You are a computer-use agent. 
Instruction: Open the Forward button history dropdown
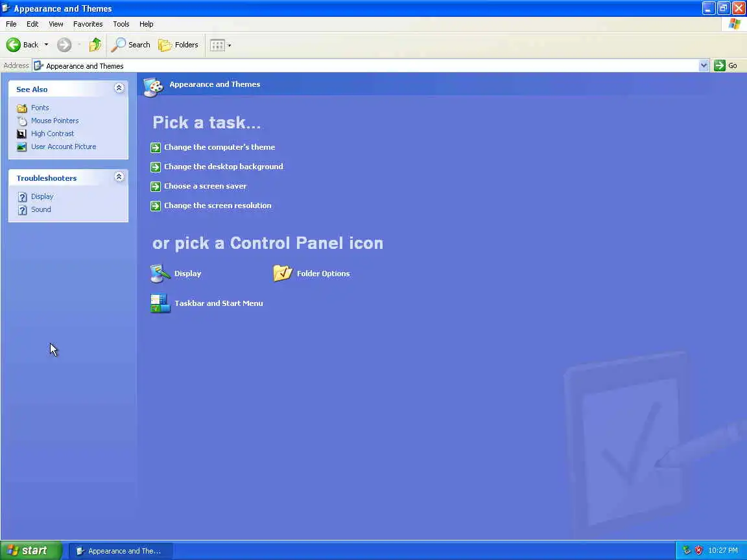click(x=78, y=45)
